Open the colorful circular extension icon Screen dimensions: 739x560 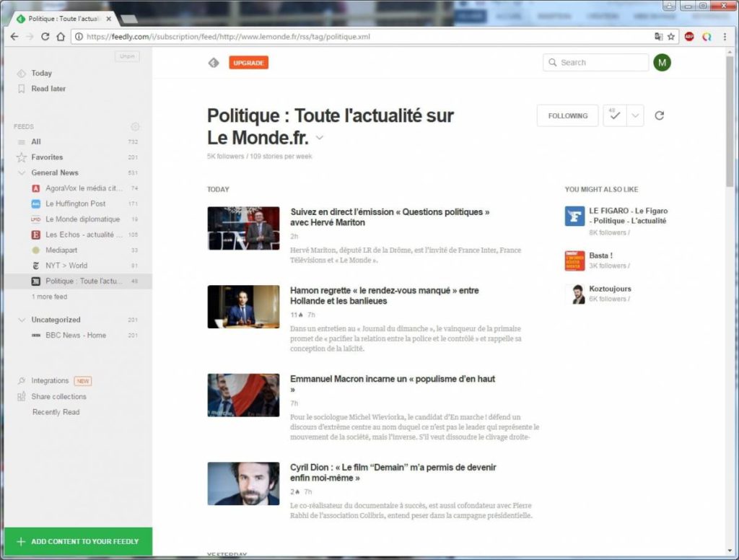point(707,37)
